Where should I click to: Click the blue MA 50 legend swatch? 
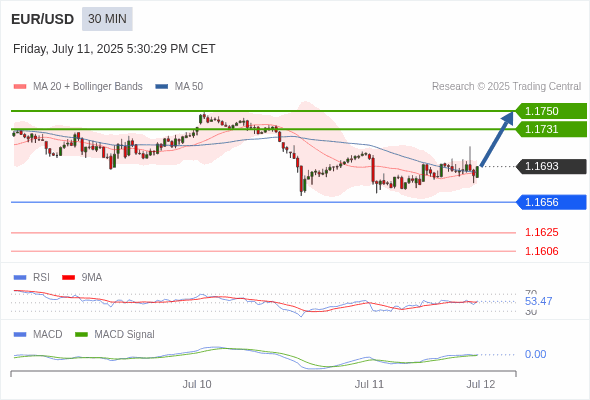[x=162, y=87]
